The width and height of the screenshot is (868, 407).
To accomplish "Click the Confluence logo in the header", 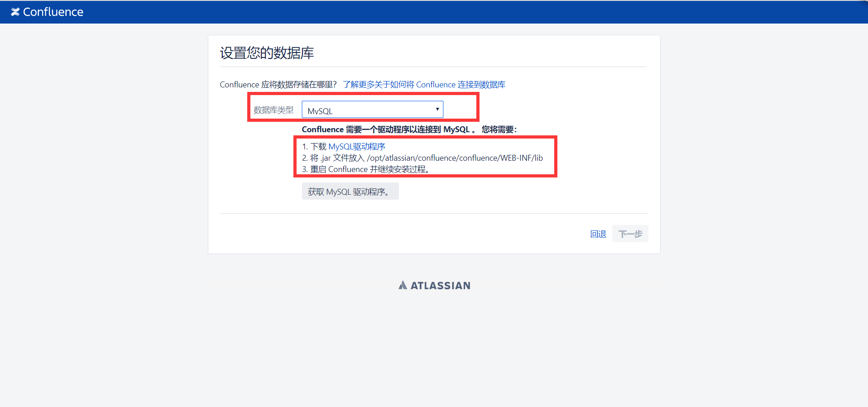I will pyautogui.click(x=47, y=12).
